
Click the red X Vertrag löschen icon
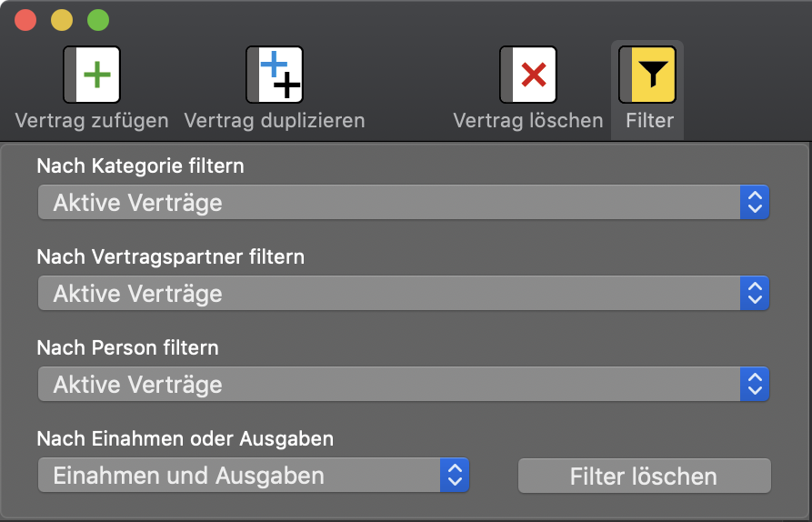pos(528,75)
